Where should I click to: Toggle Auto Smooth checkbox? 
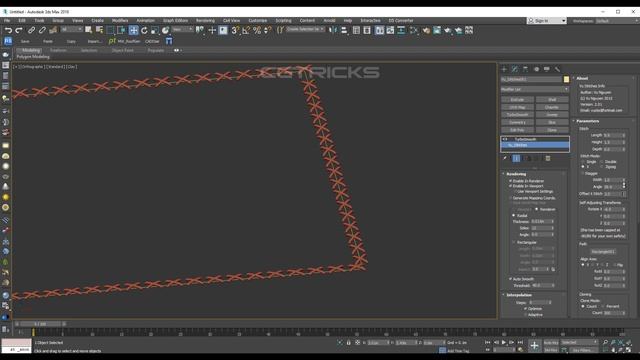[510, 279]
